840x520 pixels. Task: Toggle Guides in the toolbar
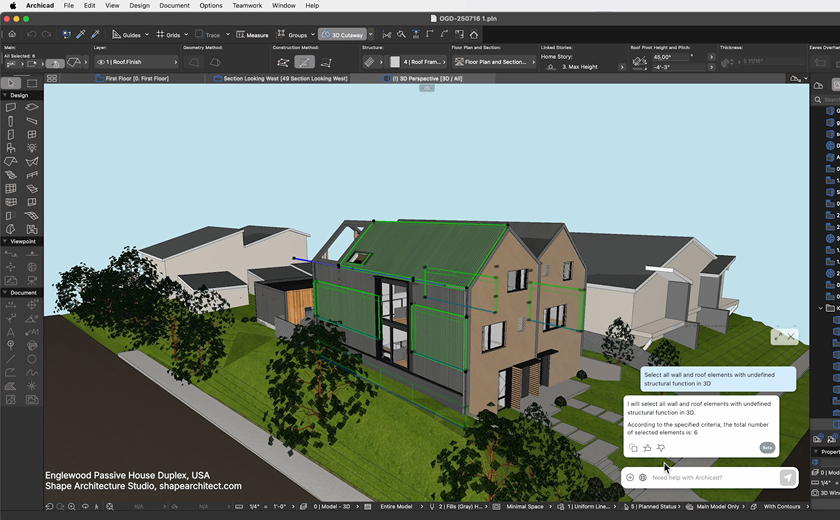pos(126,35)
